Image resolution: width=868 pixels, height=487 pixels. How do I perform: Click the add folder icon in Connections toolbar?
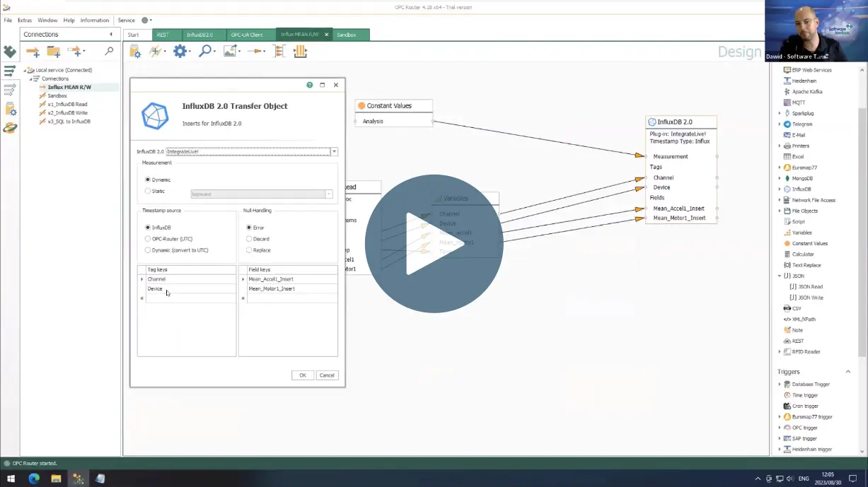tap(54, 52)
